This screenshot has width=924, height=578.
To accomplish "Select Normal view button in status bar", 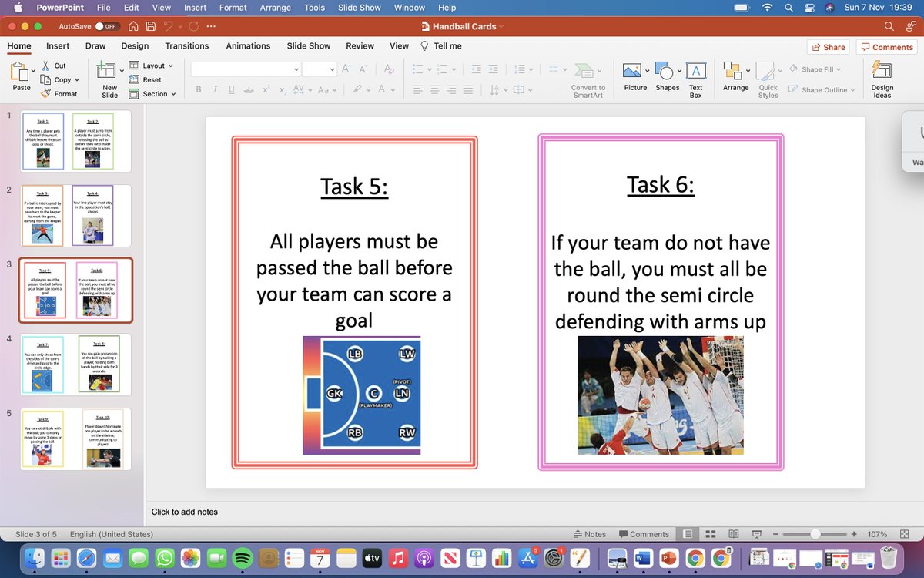I will tap(688, 533).
